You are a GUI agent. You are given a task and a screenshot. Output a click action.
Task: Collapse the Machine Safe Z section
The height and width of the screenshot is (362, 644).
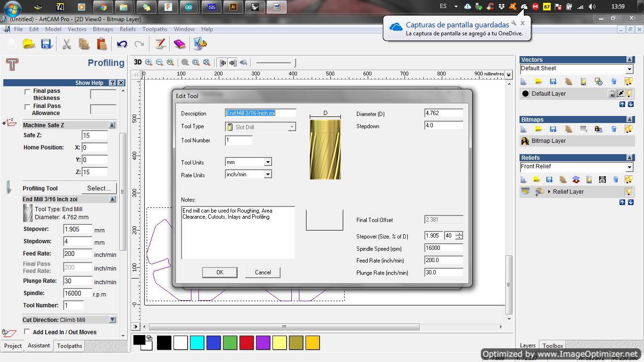112,125
